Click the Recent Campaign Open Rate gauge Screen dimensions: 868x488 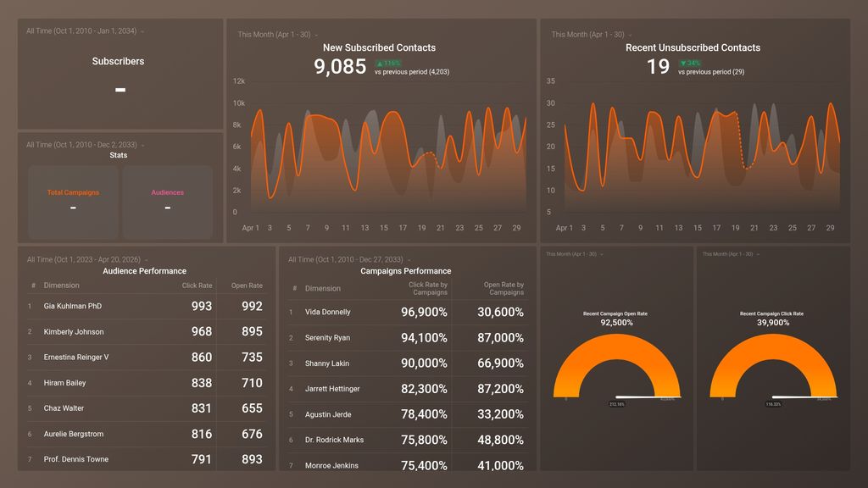(x=618, y=364)
